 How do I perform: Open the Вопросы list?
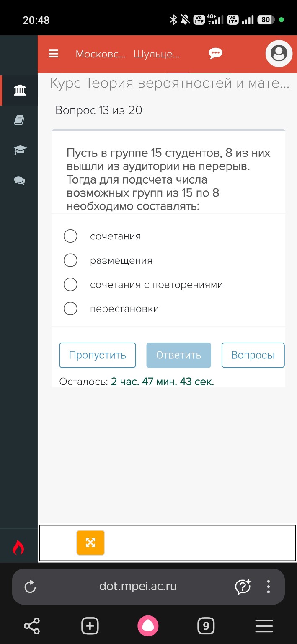[253, 355]
